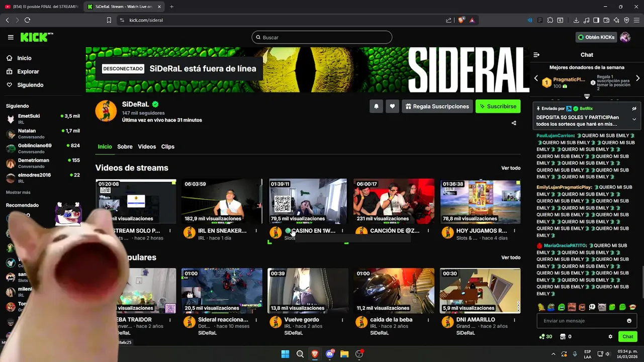Open Brave browser taskbar icon

click(315, 354)
